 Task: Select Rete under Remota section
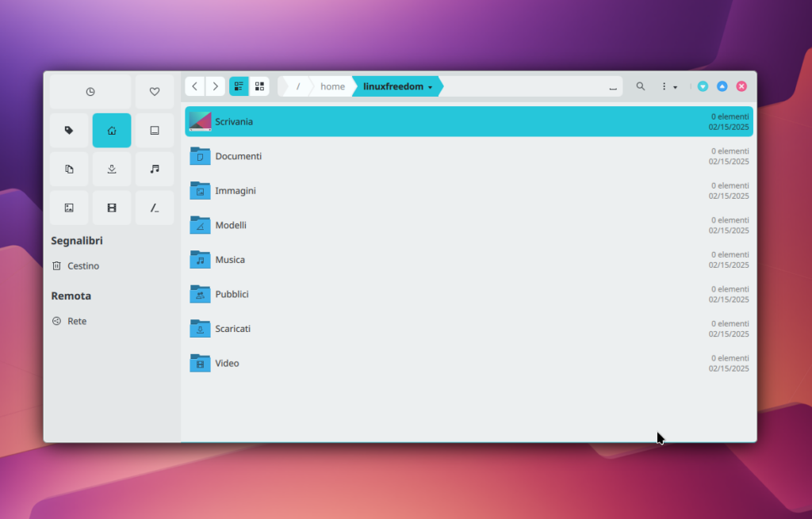(x=76, y=321)
